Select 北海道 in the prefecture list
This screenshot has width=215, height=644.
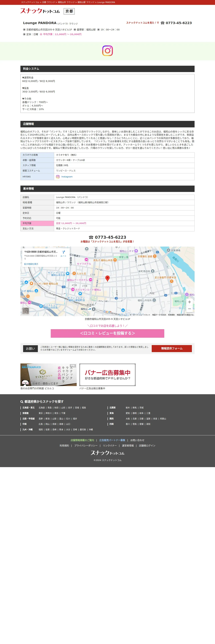[x=42, y=408]
